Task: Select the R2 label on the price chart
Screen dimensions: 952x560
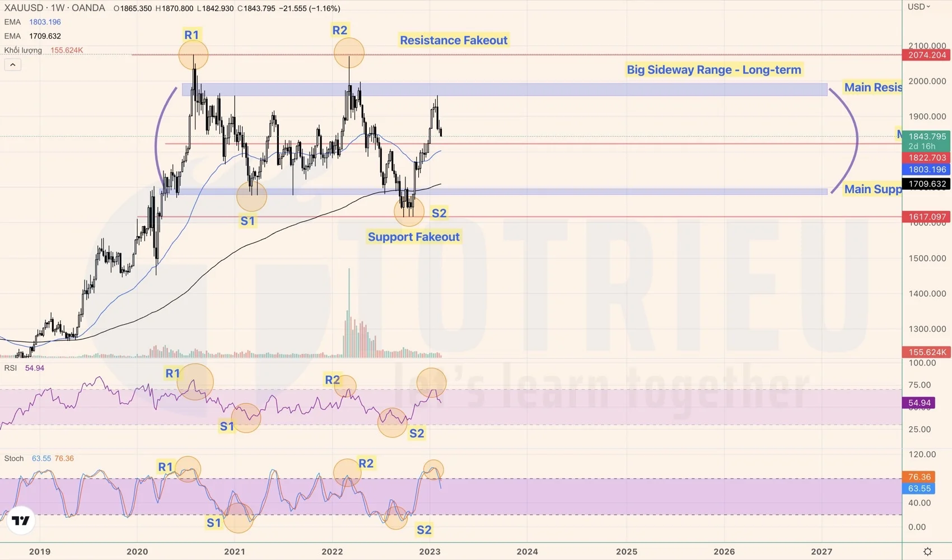Action: [x=340, y=30]
